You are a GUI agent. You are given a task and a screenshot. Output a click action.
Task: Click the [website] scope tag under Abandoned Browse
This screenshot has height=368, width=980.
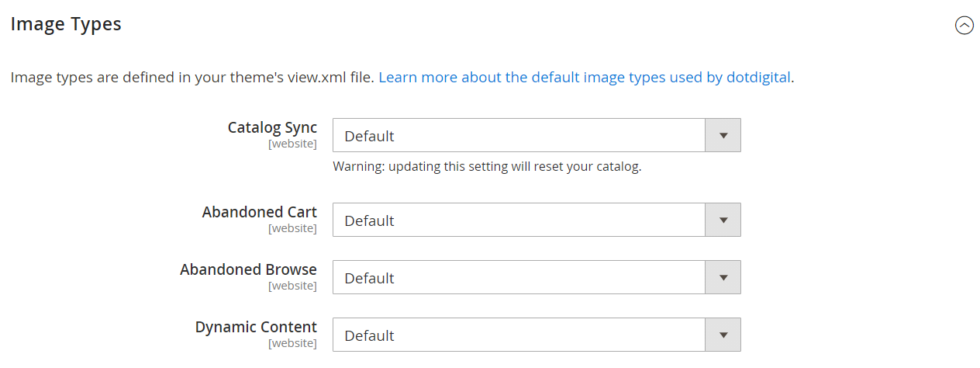pyautogui.click(x=292, y=286)
